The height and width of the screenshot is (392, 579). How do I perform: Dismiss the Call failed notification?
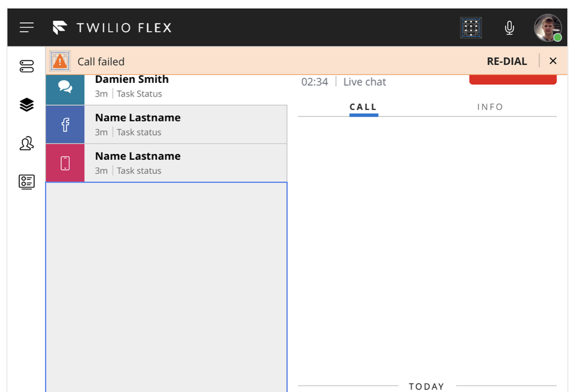coord(553,60)
